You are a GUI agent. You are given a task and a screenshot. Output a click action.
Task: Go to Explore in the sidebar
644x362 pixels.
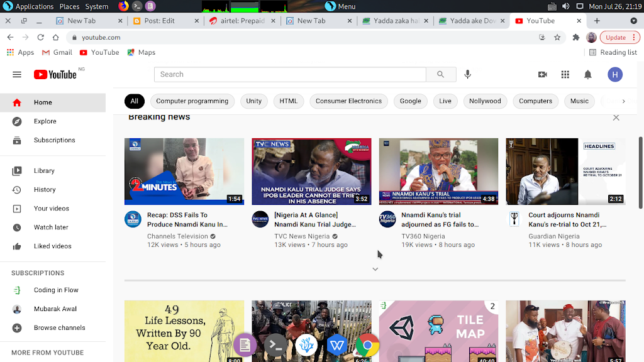click(53, 121)
